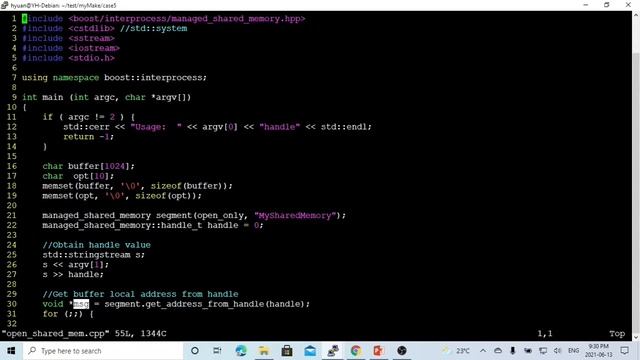Screen dimensions: 640x360
Task: Open the Action Center notifications
Action: tap(624, 351)
